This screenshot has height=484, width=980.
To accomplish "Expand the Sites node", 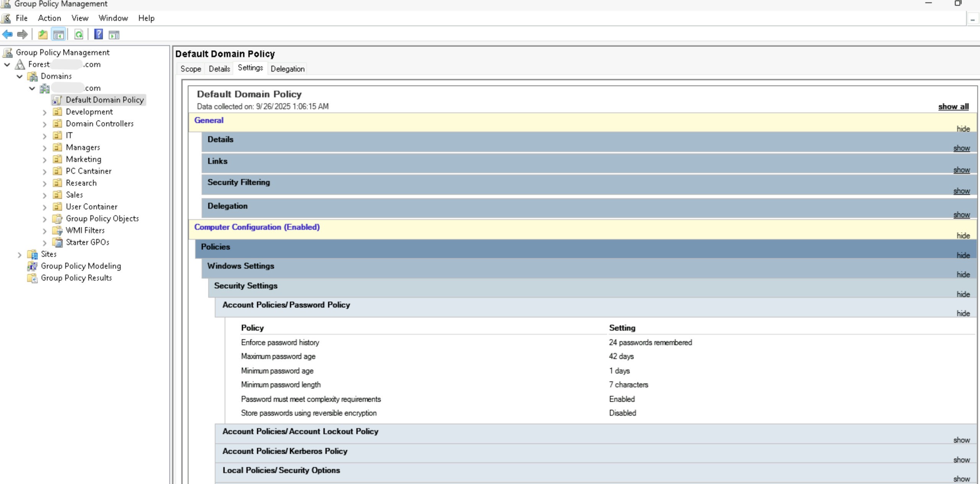I will coord(20,255).
